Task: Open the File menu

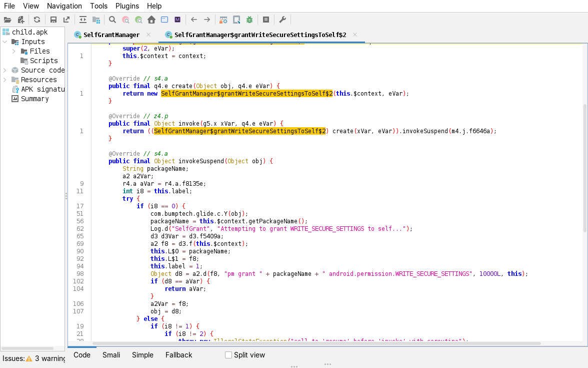Action: [x=9, y=6]
